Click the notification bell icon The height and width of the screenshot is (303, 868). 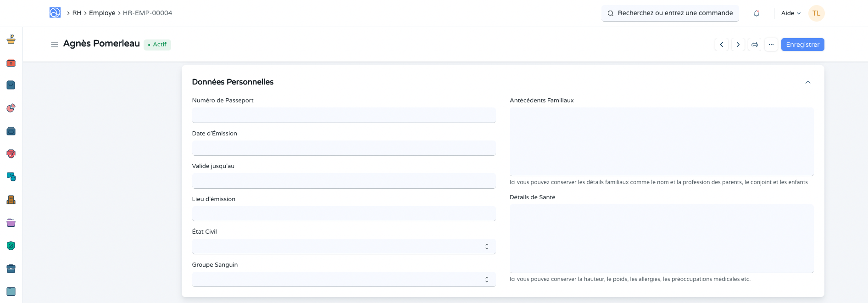coord(756,13)
